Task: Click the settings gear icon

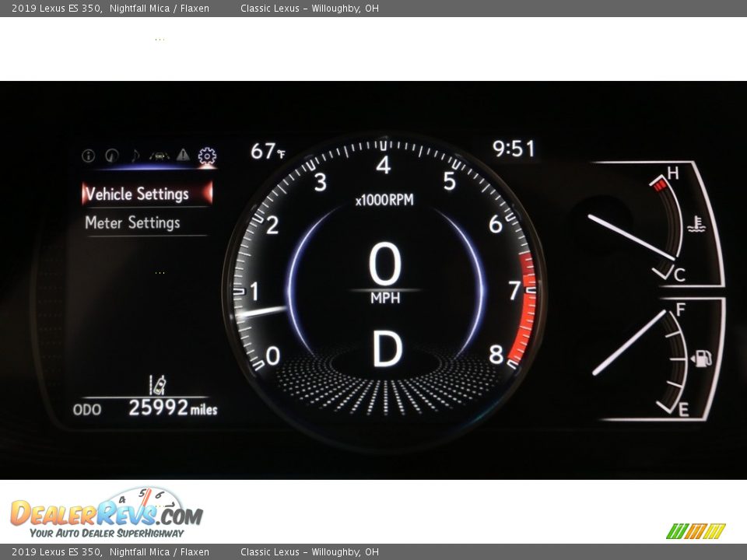Action: coord(207,156)
